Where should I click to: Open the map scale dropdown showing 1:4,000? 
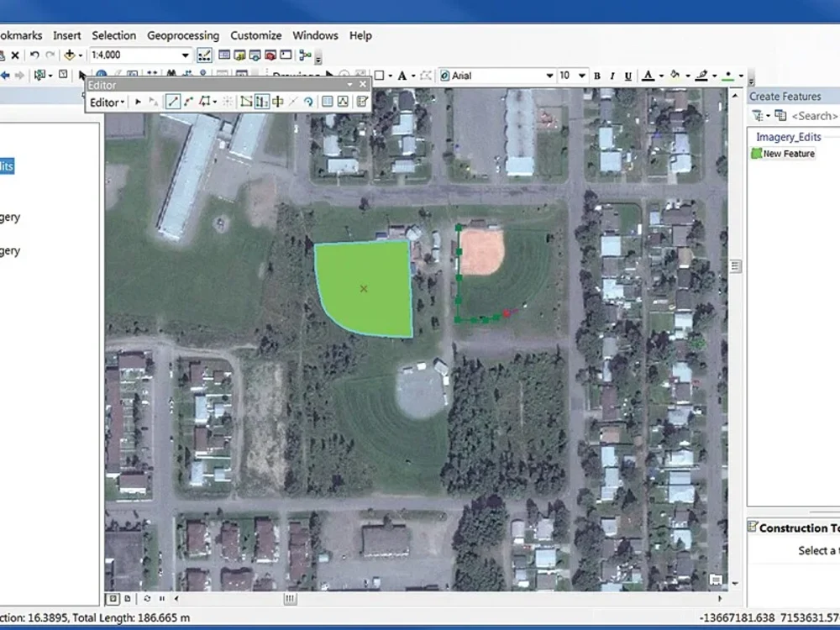(185, 54)
